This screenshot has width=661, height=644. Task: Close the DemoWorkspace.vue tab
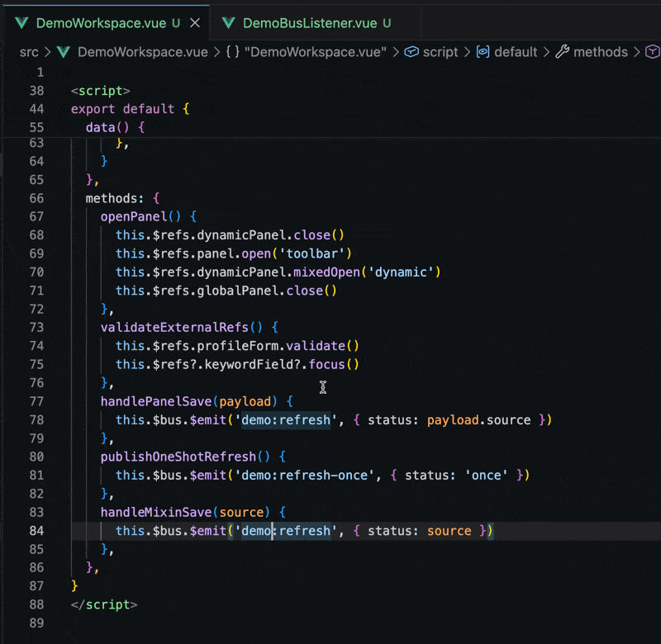tap(195, 23)
